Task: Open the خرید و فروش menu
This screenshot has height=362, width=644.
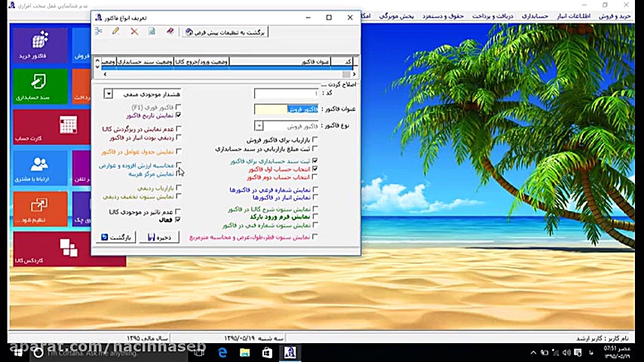Action: pyautogui.click(x=615, y=16)
